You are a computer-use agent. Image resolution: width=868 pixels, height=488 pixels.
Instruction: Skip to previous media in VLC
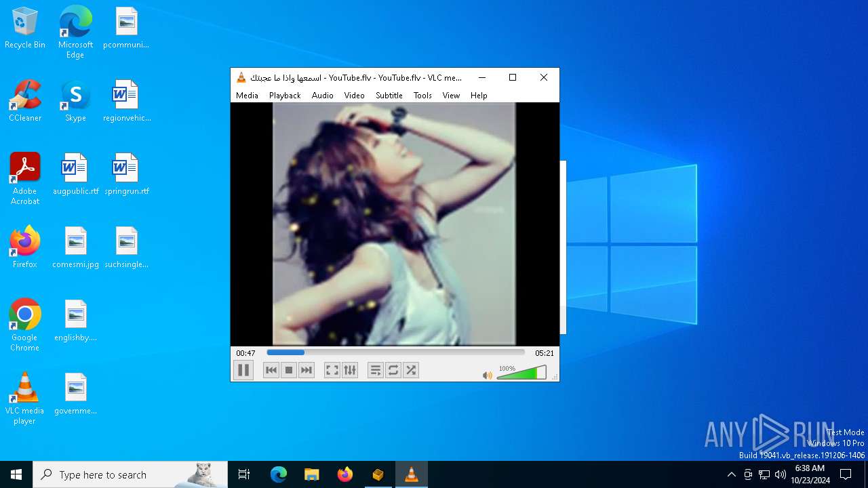[x=271, y=370]
